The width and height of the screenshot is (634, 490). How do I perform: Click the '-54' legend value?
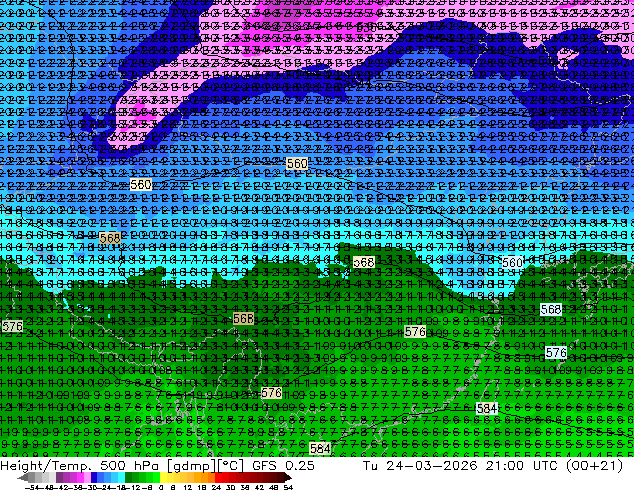tap(32, 487)
